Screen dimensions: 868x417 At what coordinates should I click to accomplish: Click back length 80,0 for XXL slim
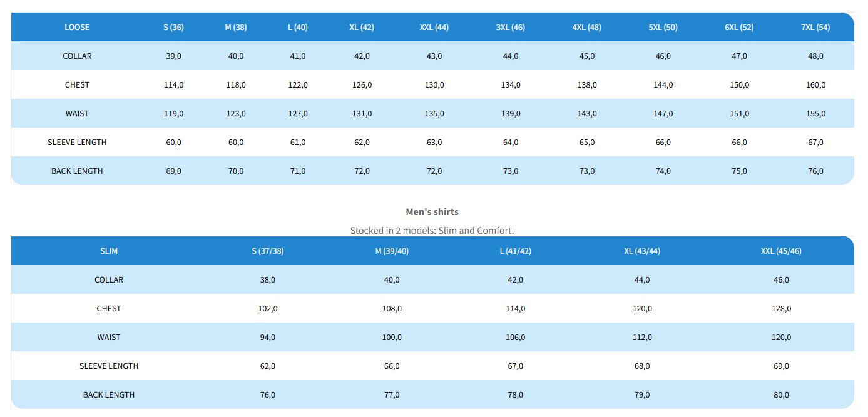(781, 394)
